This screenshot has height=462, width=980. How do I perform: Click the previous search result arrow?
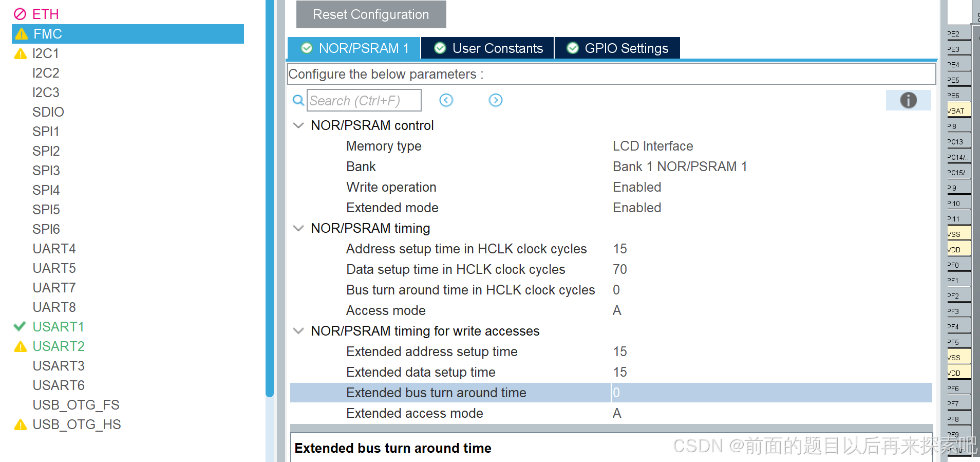pos(446,100)
